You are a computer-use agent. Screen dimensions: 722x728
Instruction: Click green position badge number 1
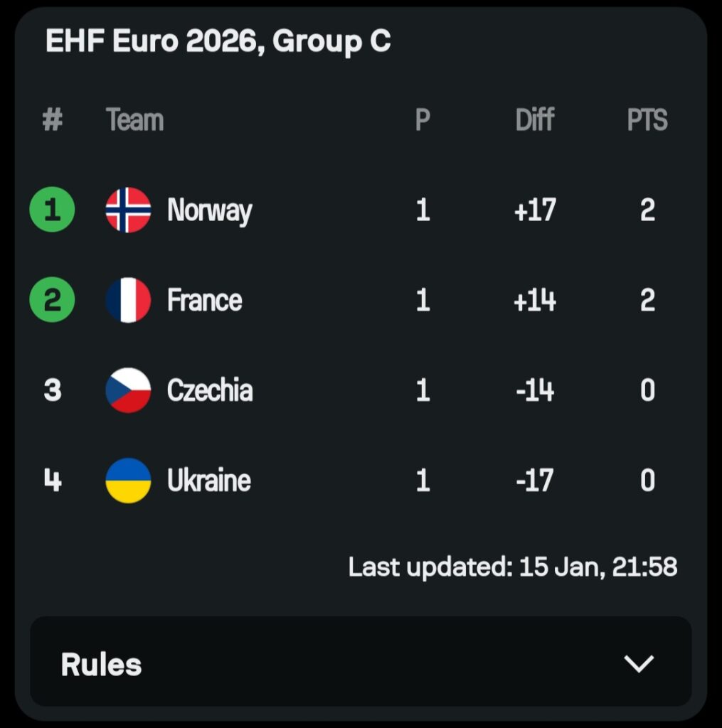[x=52, y=210]
